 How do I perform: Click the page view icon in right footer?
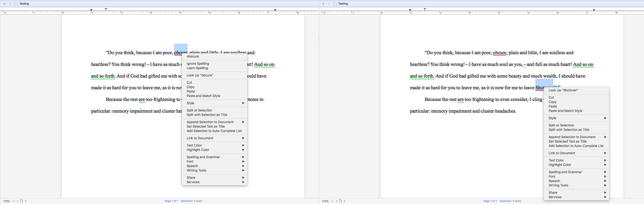pyautogui.click(x=340, y=201)
